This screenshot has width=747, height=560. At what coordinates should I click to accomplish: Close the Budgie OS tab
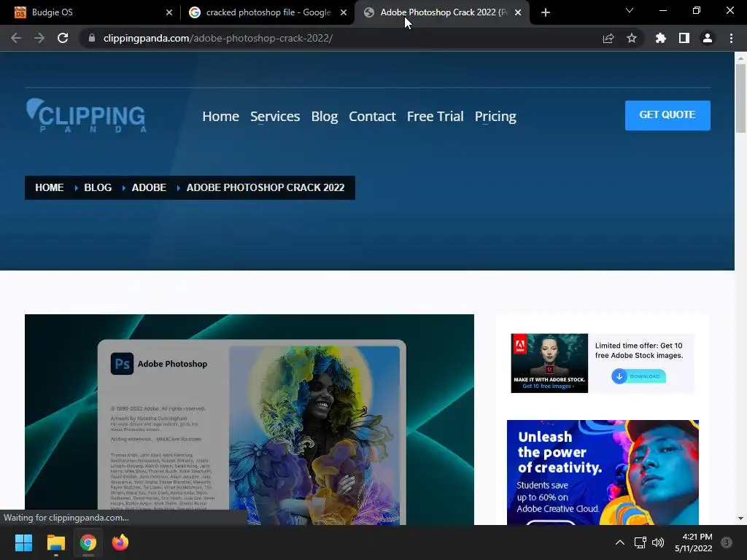pos(169,12)
